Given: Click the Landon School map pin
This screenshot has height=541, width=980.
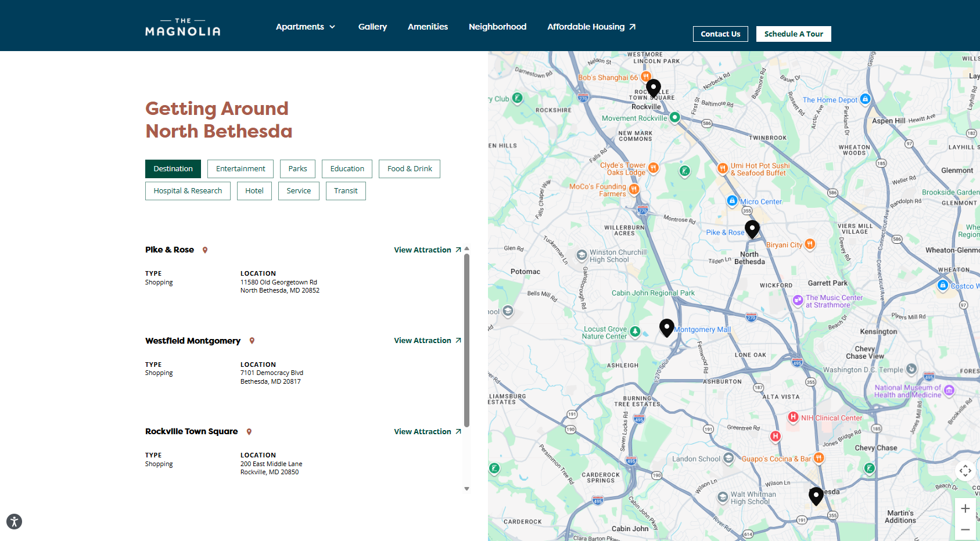Looking at the screenshot, I should (x=728, y=458).
